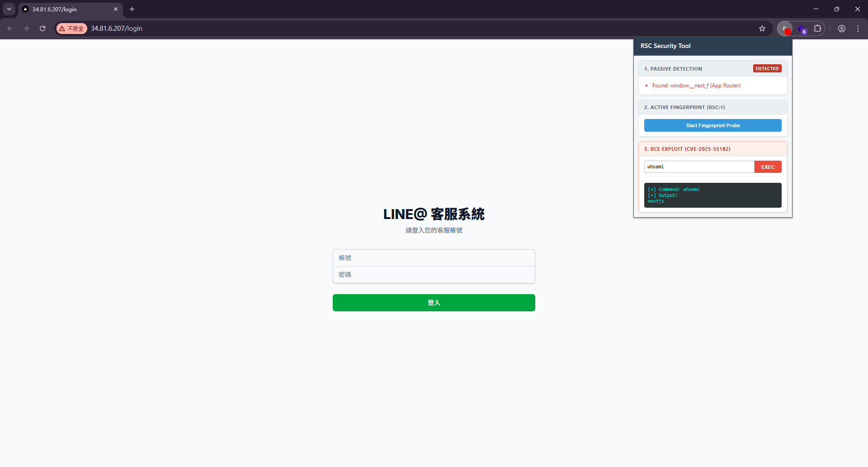
Task: Click the 密碼 password input field
Action: click(x=434, y=275)
